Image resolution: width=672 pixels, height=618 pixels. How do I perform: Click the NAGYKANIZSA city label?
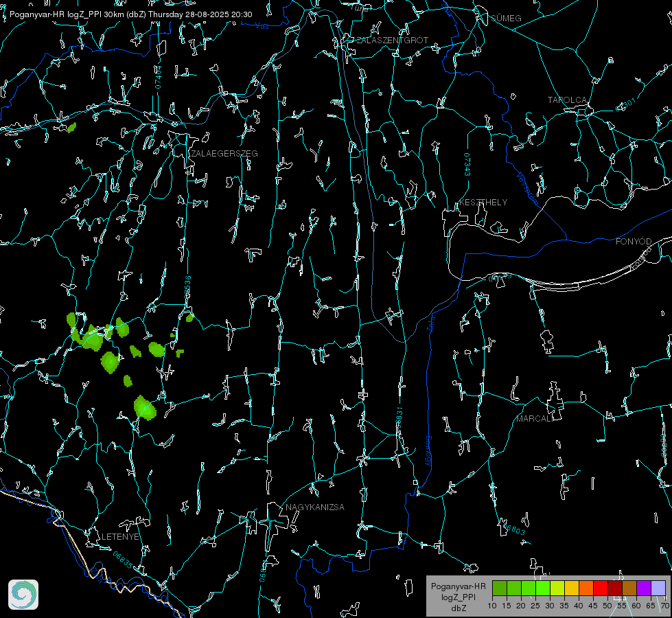point(315,507)
